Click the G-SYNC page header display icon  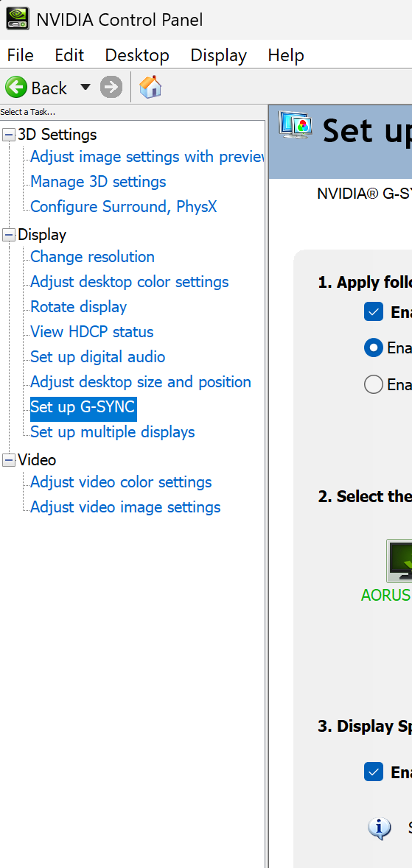click(296, 125)
